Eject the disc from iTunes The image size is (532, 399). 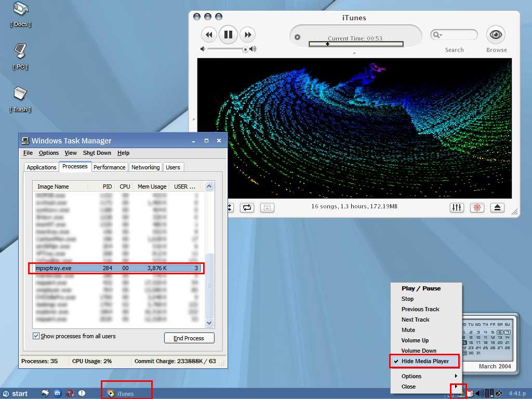point(497,207)
